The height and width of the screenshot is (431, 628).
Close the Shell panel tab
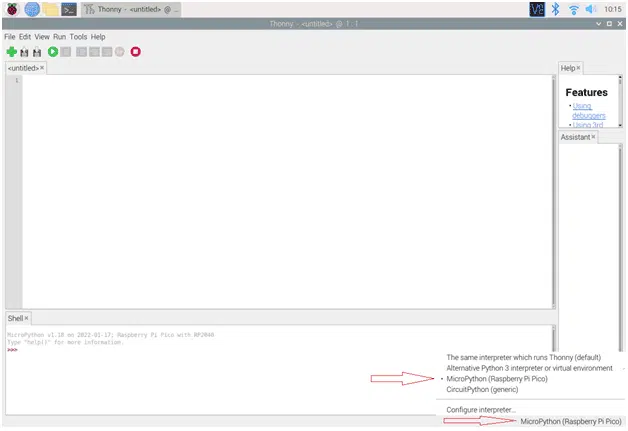pyautogui.click(x=26, y=318)
